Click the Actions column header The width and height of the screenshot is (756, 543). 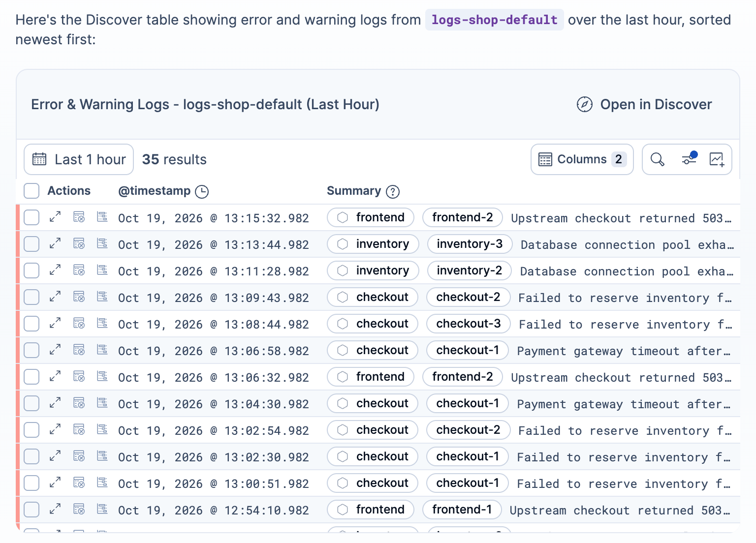pos(69,191)
